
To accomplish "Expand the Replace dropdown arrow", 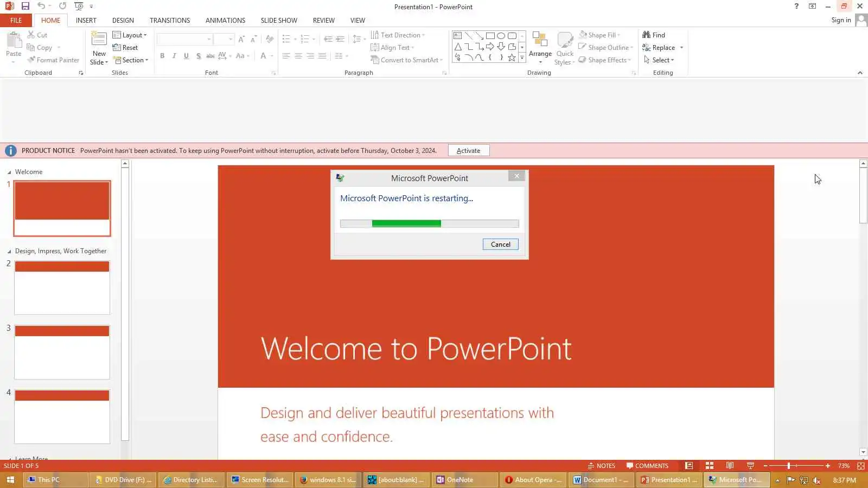I will [x=681, y=48].
